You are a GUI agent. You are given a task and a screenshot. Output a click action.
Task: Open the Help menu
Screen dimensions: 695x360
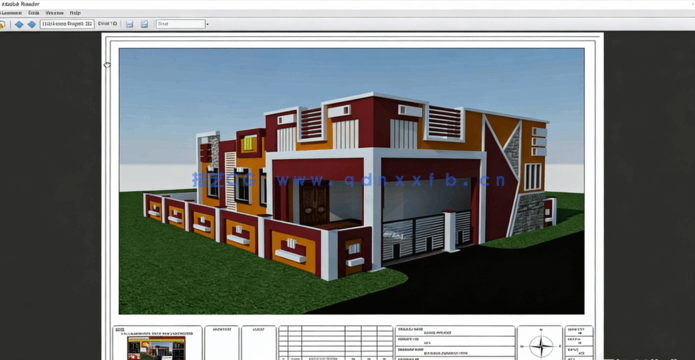point(75,13)
